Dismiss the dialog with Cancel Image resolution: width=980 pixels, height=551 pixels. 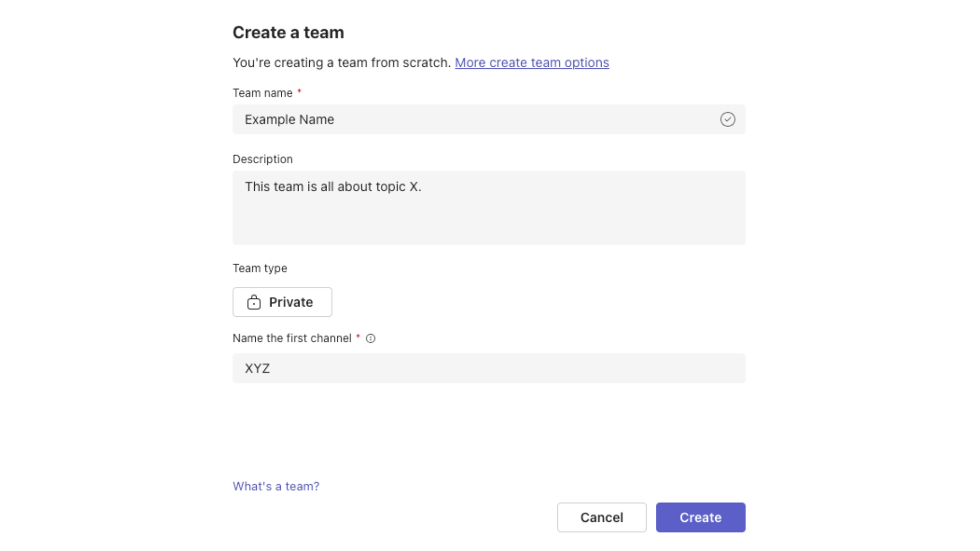pyautogui.click(x=601, y=517)
